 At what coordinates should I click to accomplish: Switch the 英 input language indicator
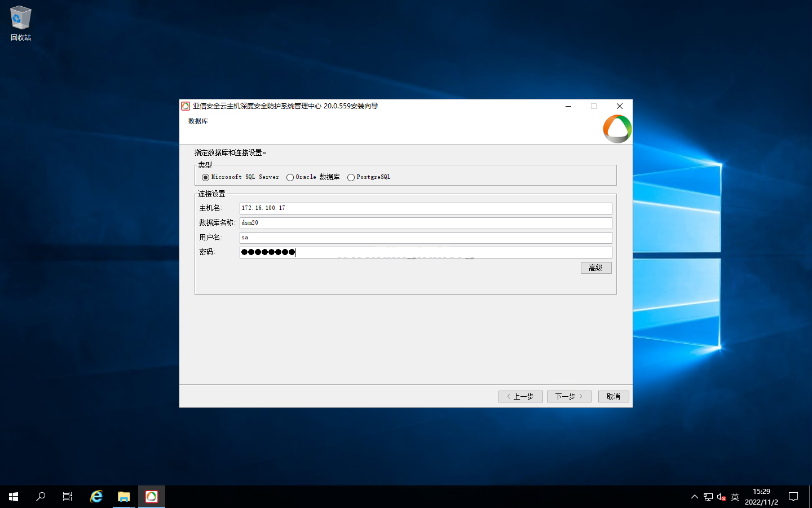click(x=735, y=497)
